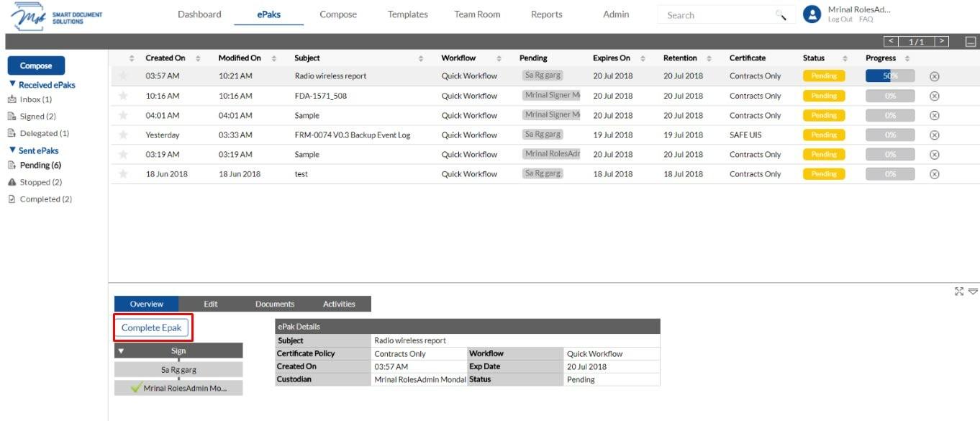Toggle favorite star on test ePak
This screenshot has width=980, height=421.
123,173
